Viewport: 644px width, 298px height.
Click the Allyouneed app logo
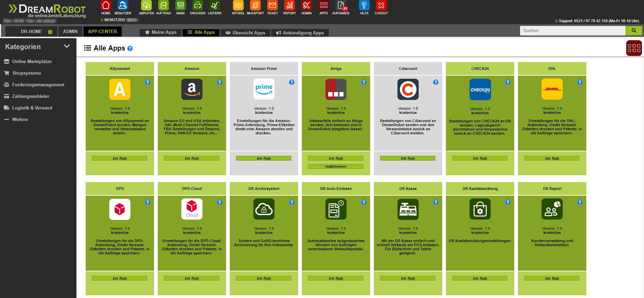click(x=120, y=89)
